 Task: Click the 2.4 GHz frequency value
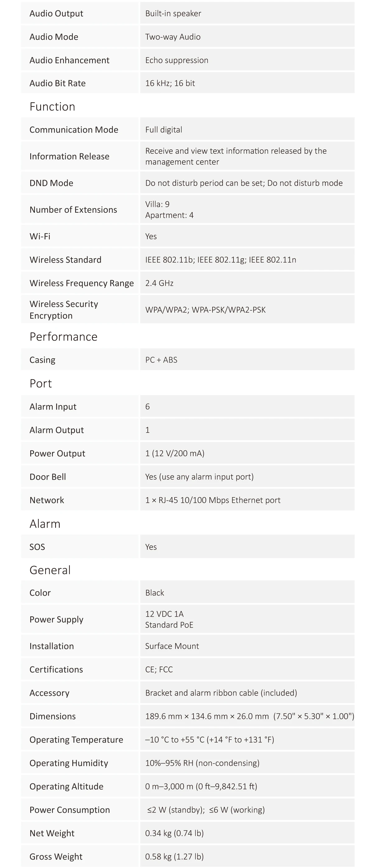159,283
